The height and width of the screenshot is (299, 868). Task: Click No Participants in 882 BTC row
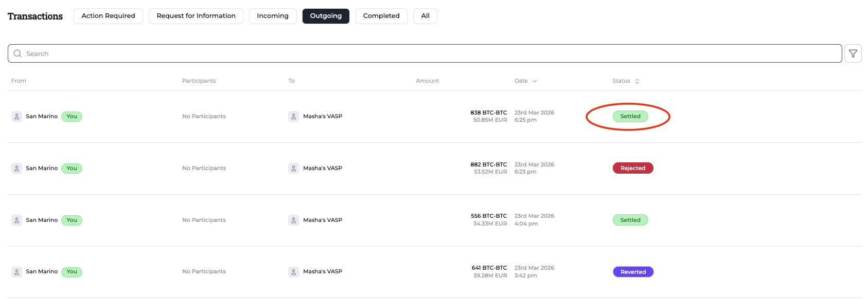tap(204, 169)
